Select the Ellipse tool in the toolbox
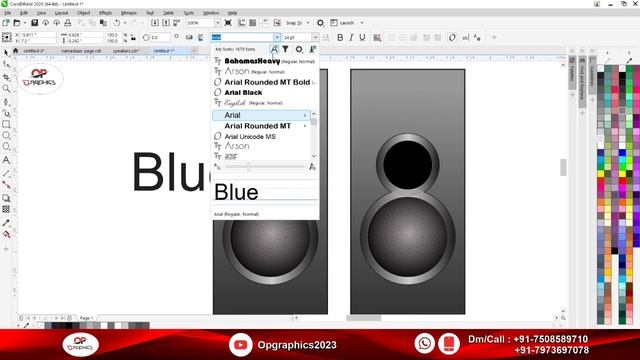Viewport: 640px width, 360px height. [x=6, y=136]
